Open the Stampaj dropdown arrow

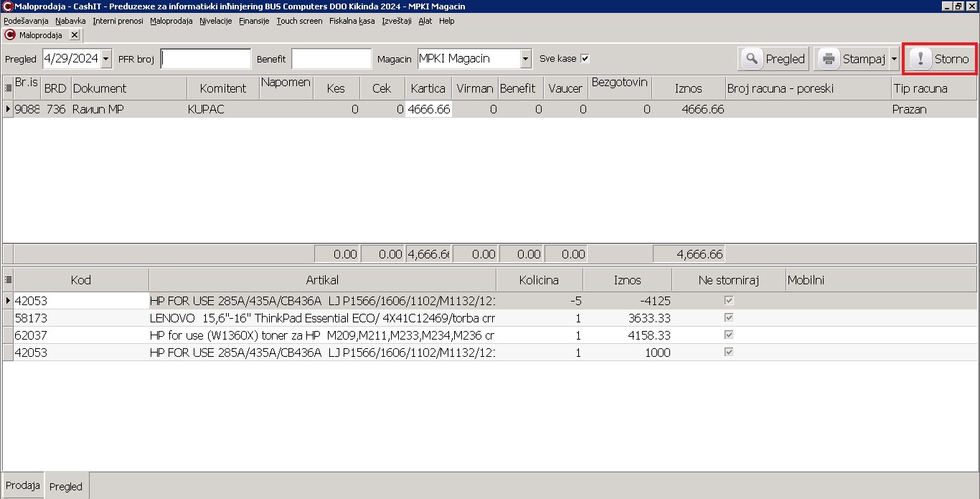coord(894,59)
